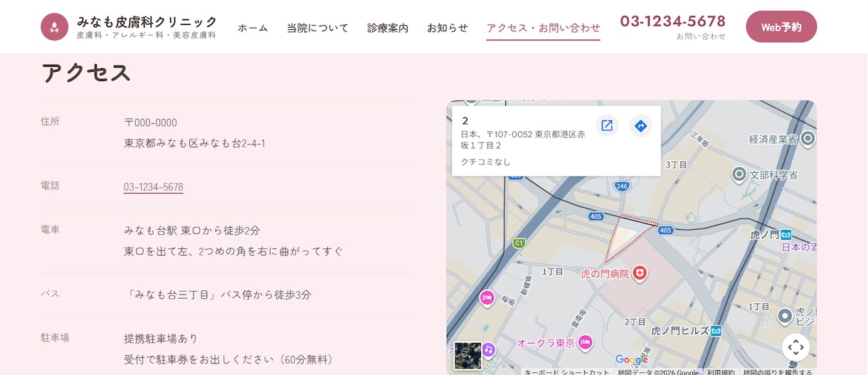Image resolution: width=868 pixels, height=375 pixels.
Task: Select アクセス・お問い合わせ nav item
Action: click(544, 28)
